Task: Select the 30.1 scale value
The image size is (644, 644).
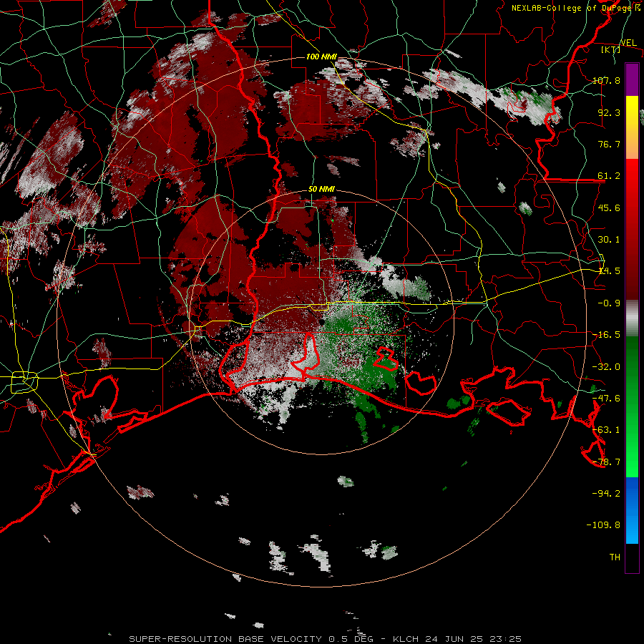Action: pos(609,239)
